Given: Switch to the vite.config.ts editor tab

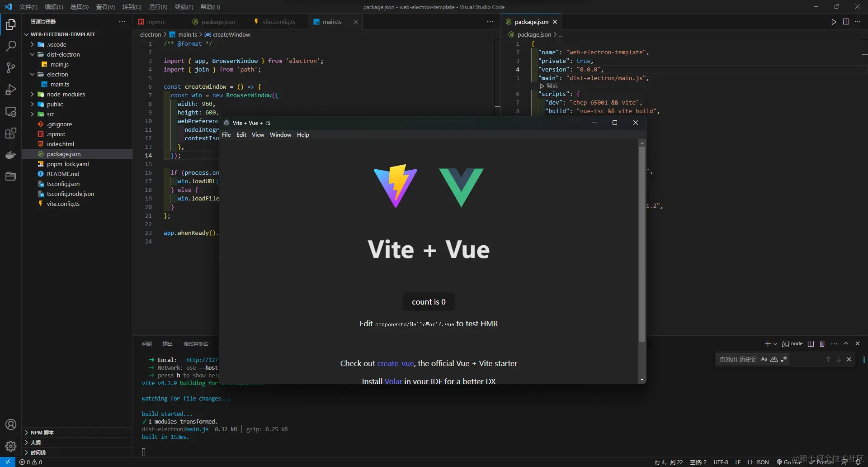Looking at the screenshot, I should [278, 22].
